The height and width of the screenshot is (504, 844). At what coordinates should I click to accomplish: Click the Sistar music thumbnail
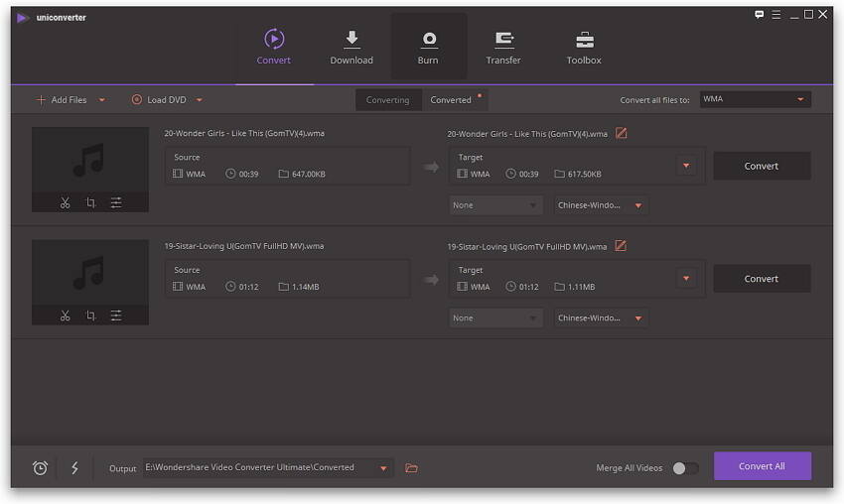[90, 273]
